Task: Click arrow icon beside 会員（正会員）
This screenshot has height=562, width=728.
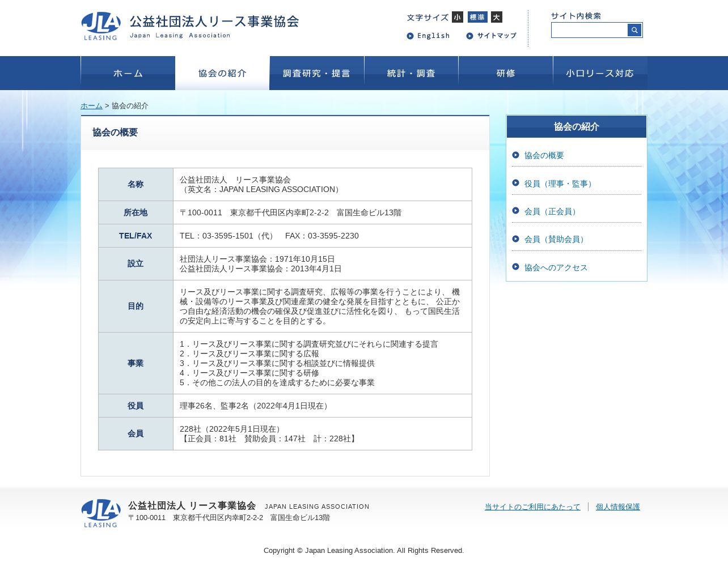Action: (x=515, y=210)
